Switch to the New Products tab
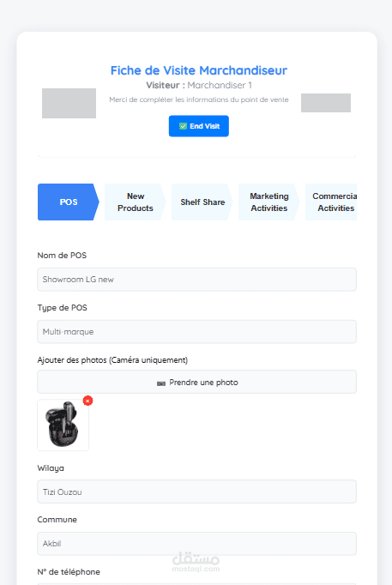 click(x=136, y=202)
